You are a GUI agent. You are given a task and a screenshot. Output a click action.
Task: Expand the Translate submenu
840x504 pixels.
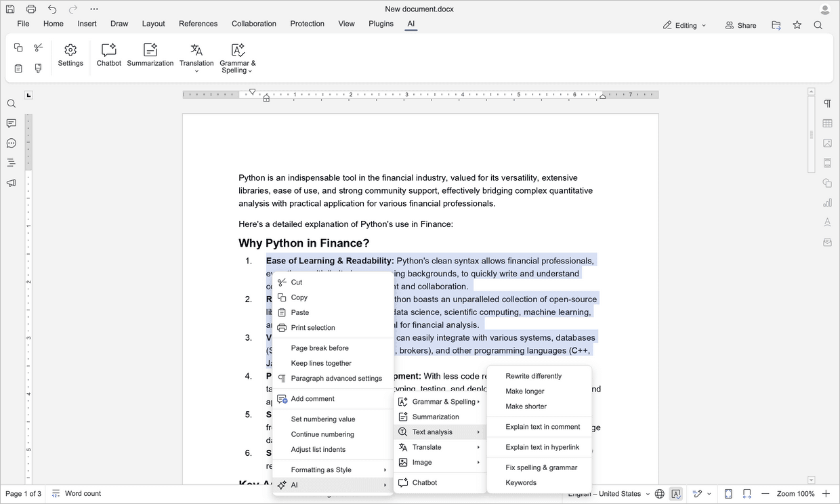click(440, 447)
